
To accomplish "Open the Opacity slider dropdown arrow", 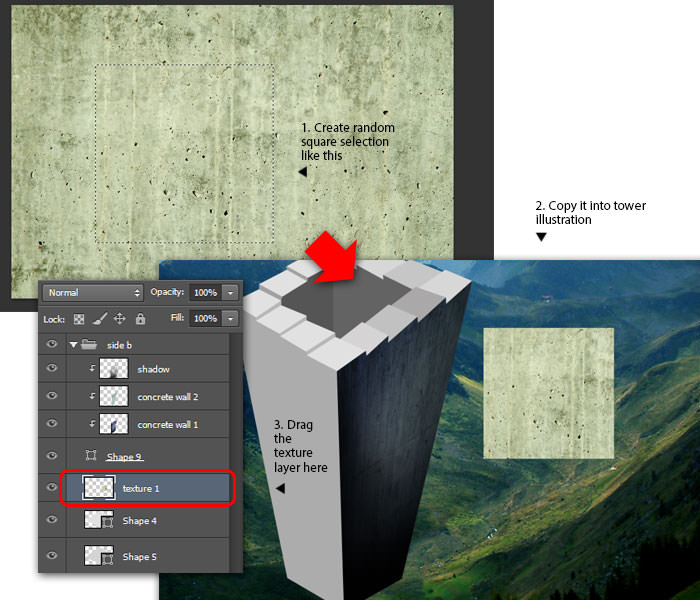I will [x=230, y=293].
